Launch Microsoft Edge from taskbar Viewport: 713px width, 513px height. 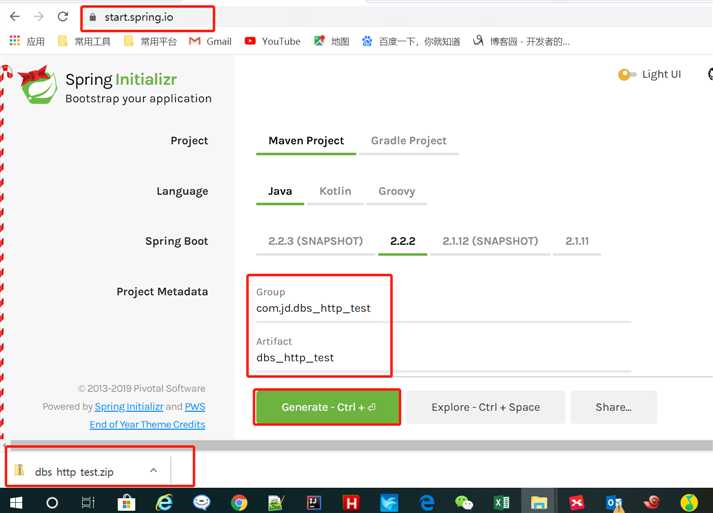[427, 503]
